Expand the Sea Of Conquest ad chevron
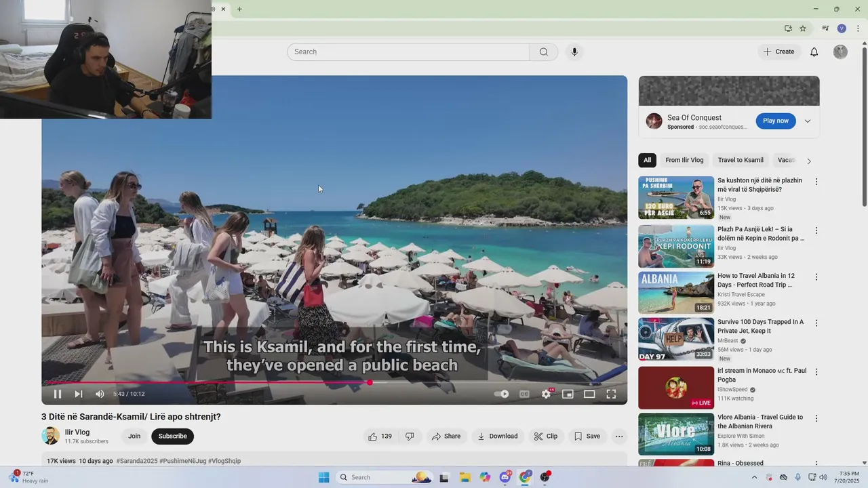 808,121
